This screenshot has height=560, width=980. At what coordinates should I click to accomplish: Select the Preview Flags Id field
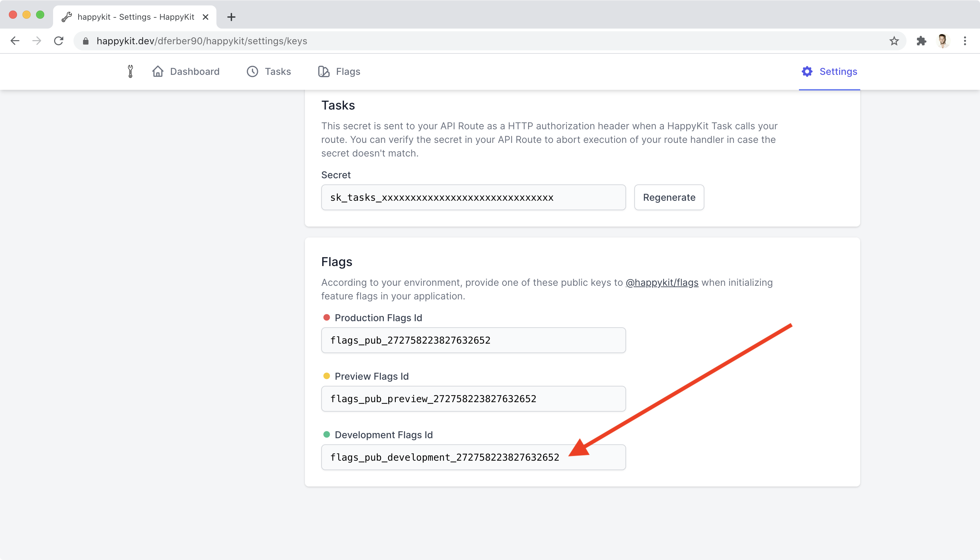click(x=473, y=398)
